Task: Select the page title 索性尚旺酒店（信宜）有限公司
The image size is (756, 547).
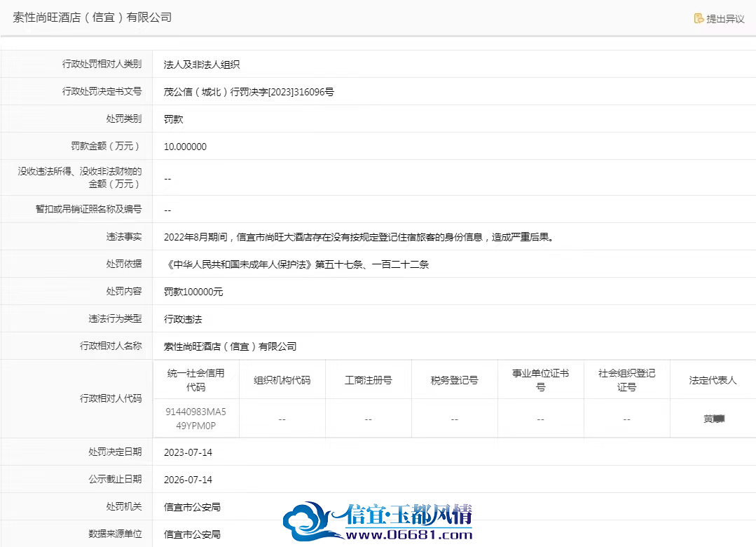Action: click(x=92, y=18)
